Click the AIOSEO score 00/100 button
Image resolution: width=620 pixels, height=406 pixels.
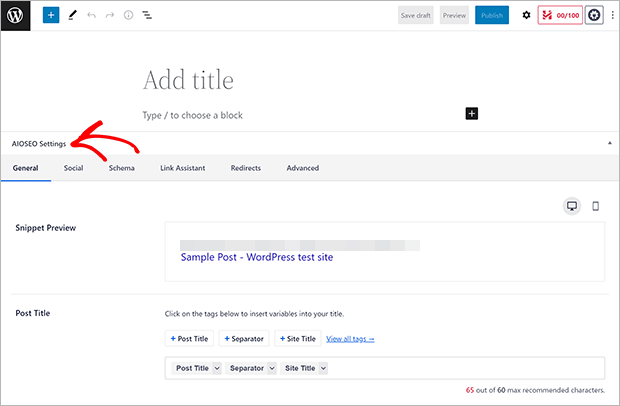tap(558, 16)
